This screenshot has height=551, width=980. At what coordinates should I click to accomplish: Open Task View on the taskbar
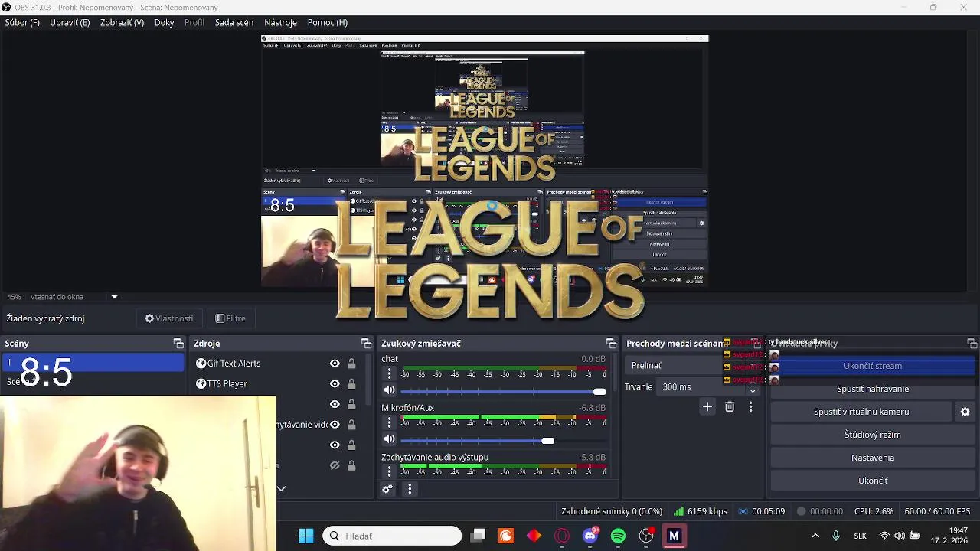pos(478,536)
